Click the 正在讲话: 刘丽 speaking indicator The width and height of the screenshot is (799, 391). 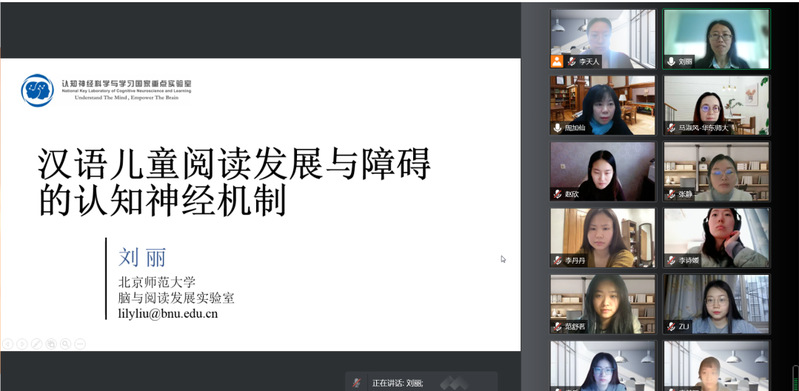click(x=397, y=383)
